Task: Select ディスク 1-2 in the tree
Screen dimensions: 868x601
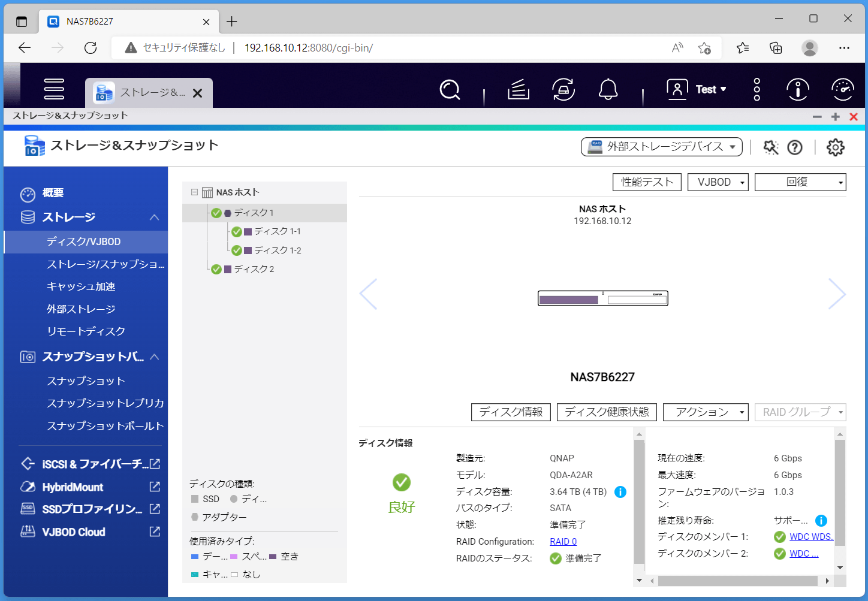Action: tap(278, 250)
